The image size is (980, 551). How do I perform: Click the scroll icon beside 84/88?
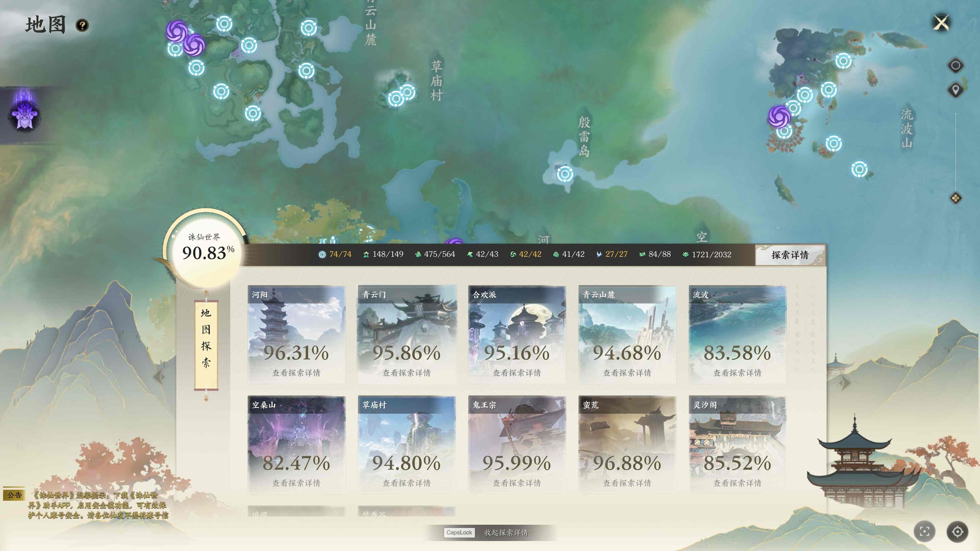[x=642, y=254]
